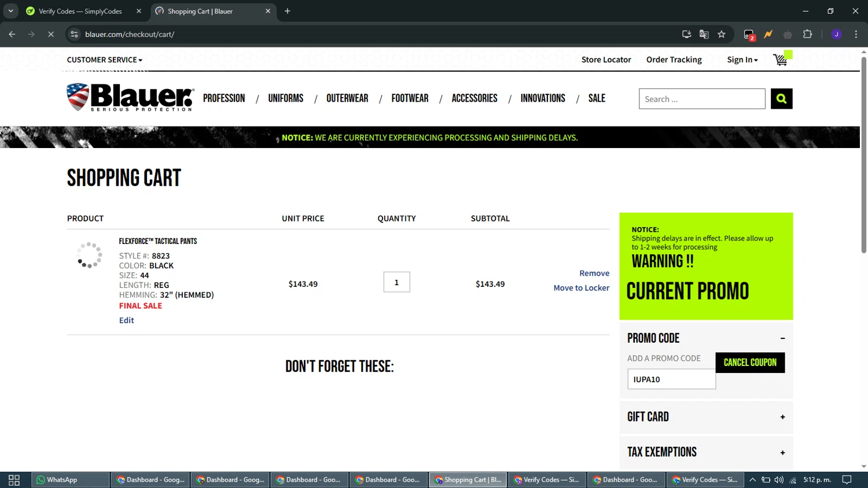The width and height of the screenshot is (868, 488).
Task: Open Chrome three-dot menu
Action: [856, 34]
